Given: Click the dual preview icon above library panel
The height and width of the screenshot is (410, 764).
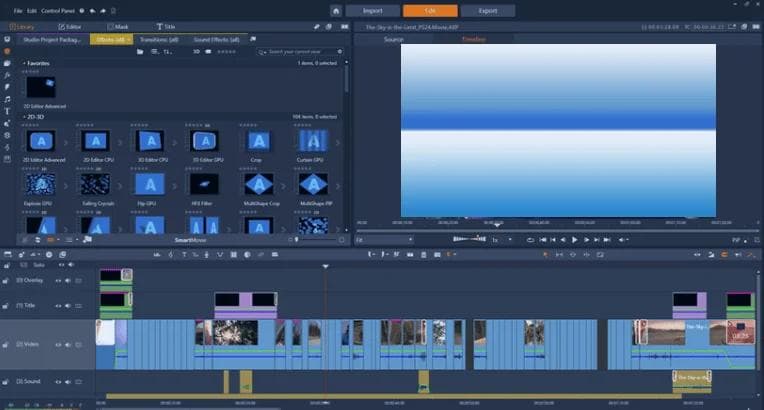Looking at the screenshot, I should coord(345,27).
